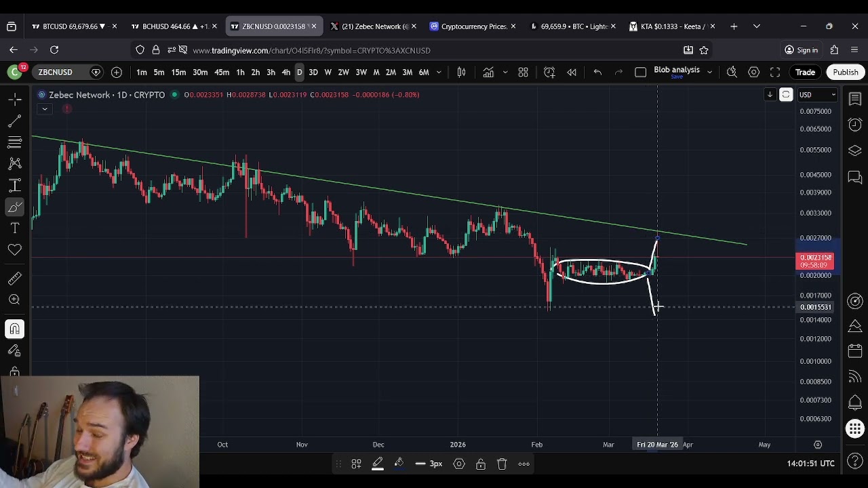The height and width of the screenshot is (488, 868).
Task: Open the selected drawing's settings
Action: point(459,464)
